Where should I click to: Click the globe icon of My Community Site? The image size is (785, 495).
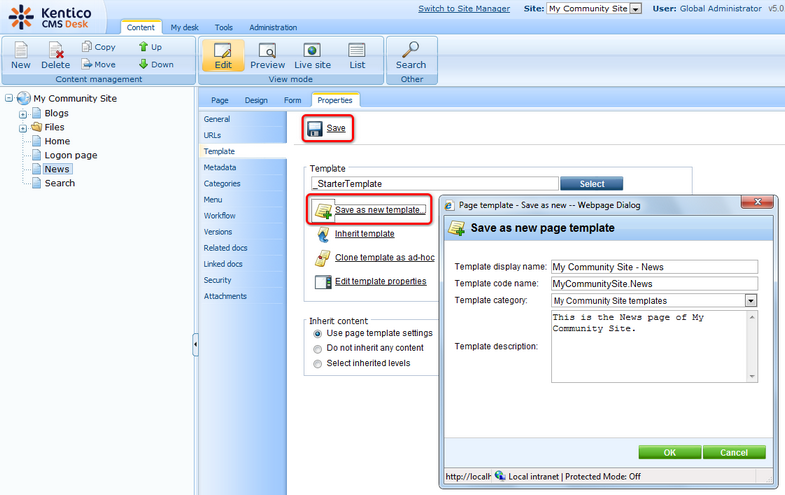point(24,98)
